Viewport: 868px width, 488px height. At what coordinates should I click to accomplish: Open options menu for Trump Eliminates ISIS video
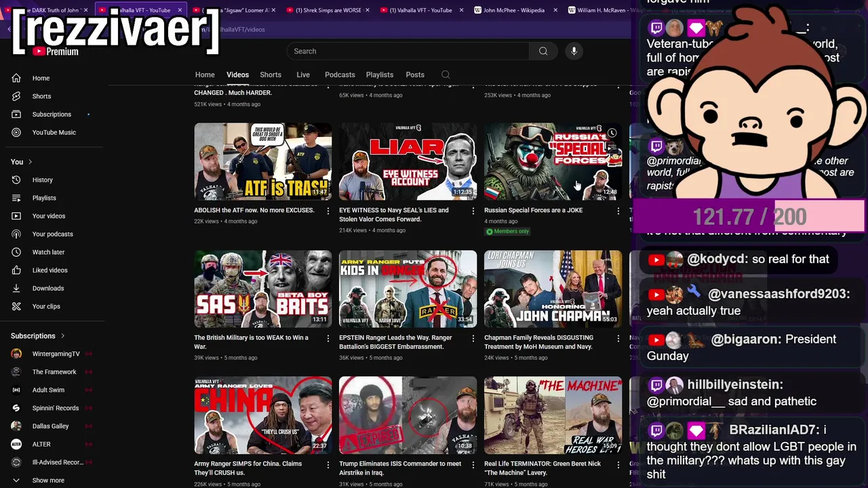pos(473,465)
